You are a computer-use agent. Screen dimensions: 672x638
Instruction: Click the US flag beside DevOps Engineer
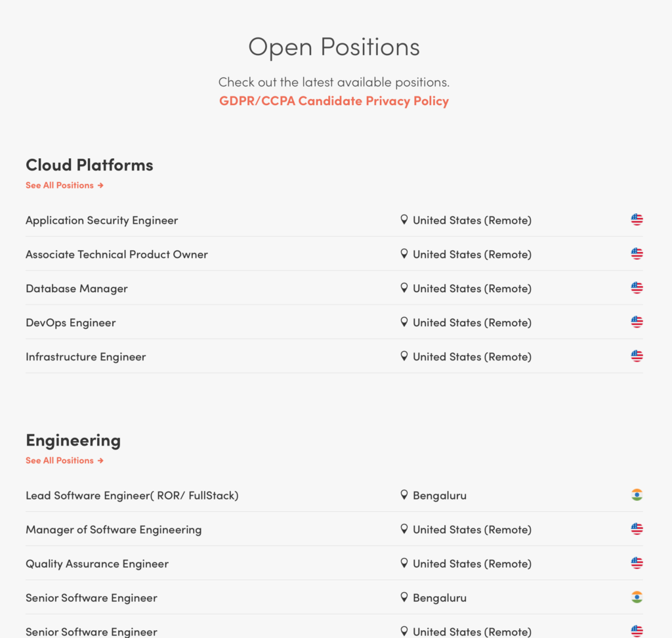tap(637, 322)
